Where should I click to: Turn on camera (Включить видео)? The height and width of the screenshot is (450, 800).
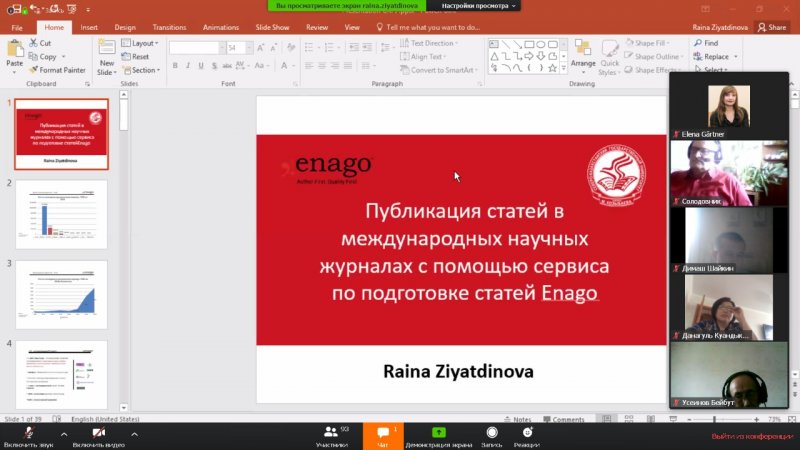point(98,436)
